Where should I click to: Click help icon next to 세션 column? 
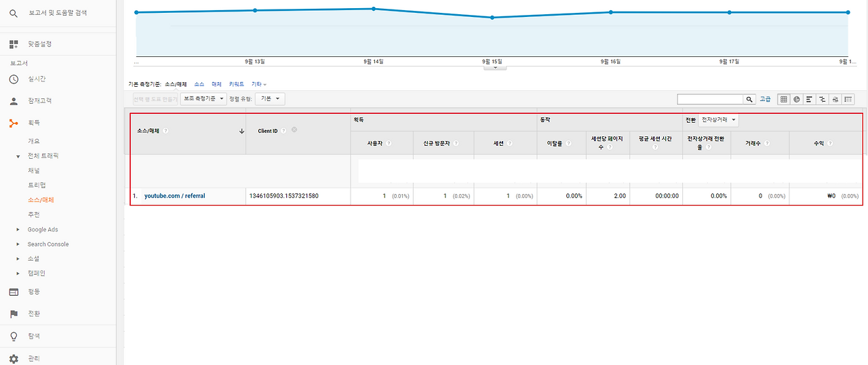[x=509, y=143]
